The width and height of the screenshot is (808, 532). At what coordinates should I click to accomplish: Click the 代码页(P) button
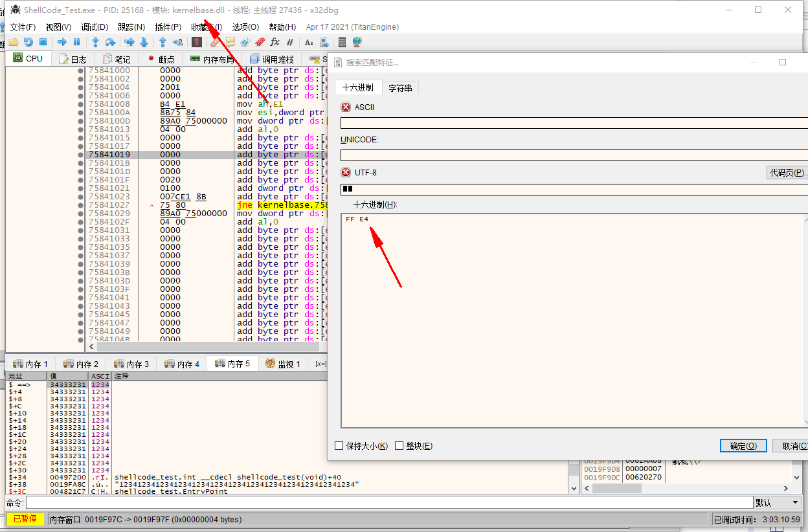click(x=787, y=173)
